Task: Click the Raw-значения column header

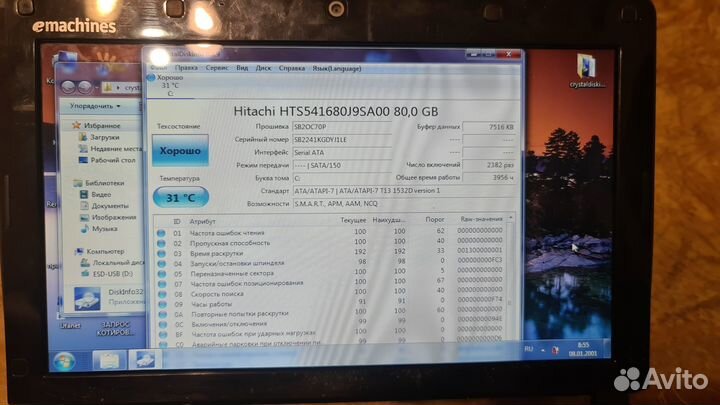Action: [481, 219]
